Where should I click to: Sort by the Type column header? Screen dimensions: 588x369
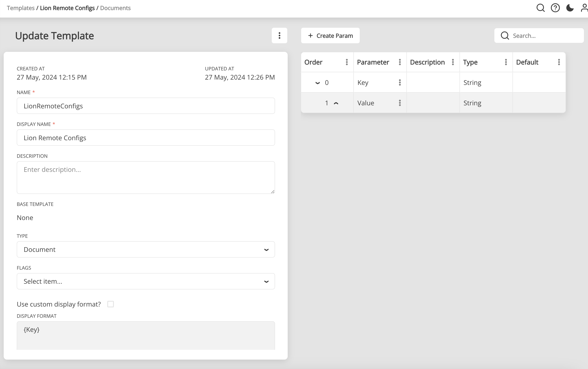pos(470,62)
